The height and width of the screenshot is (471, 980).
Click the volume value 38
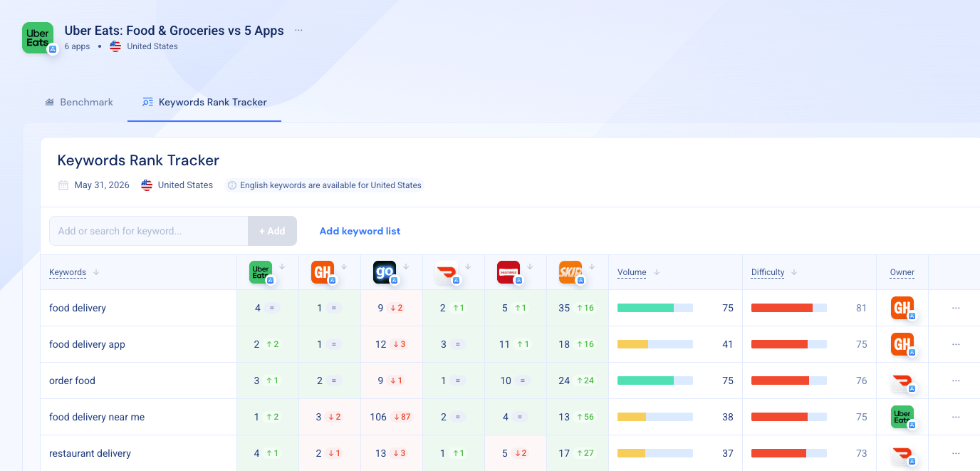coord(728,417)
